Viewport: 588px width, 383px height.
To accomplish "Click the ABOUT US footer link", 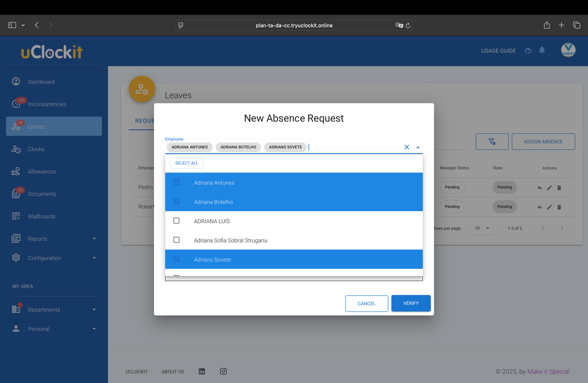I will click(173, 372).
